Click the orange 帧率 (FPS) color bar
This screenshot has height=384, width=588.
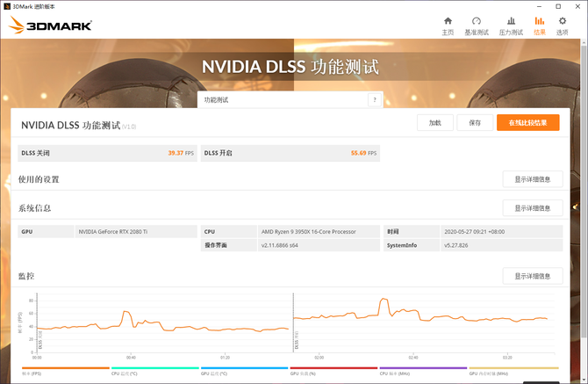tap(65, 368)
